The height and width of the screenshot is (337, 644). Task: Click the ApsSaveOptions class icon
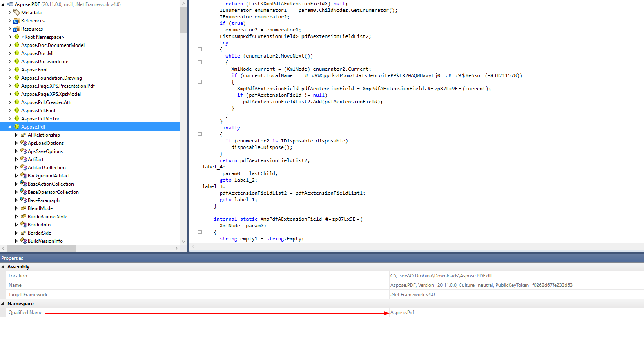pos(23,151)
